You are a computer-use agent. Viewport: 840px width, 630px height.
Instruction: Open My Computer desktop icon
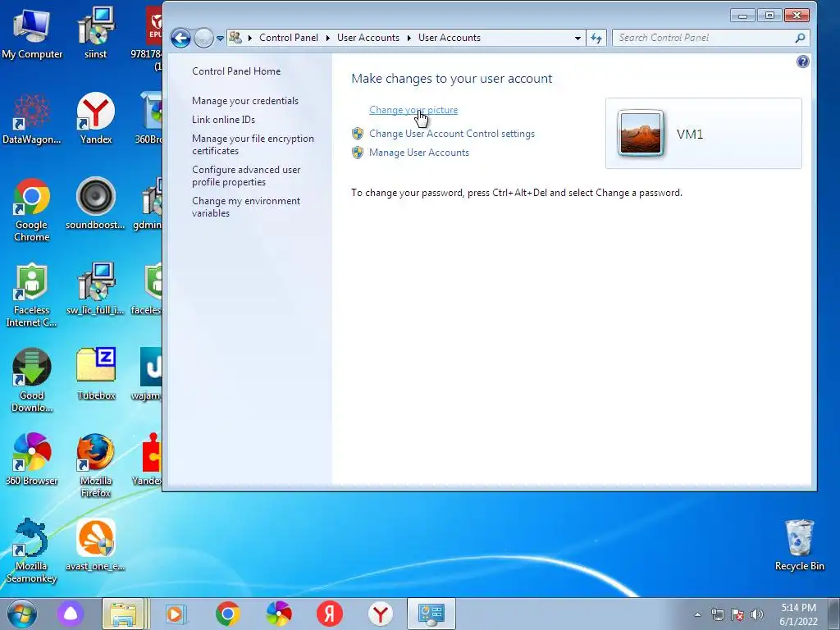[x=32, y=34]
